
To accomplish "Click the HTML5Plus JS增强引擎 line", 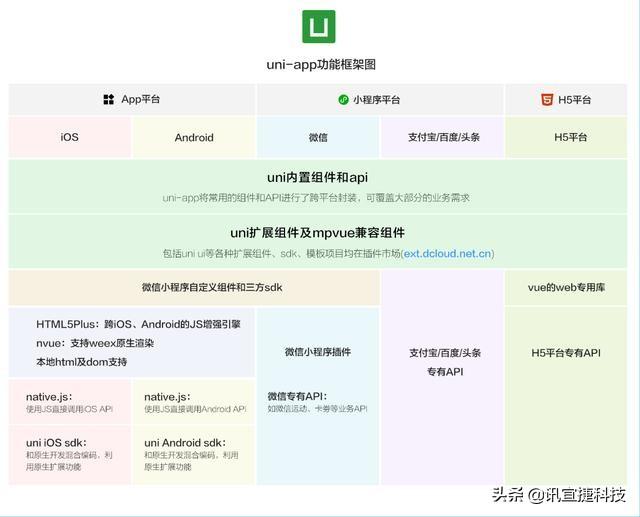I will pos(138,324).
